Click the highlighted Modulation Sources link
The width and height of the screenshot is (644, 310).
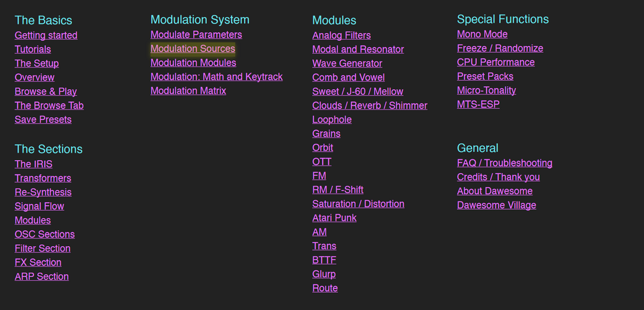(193, 48)
